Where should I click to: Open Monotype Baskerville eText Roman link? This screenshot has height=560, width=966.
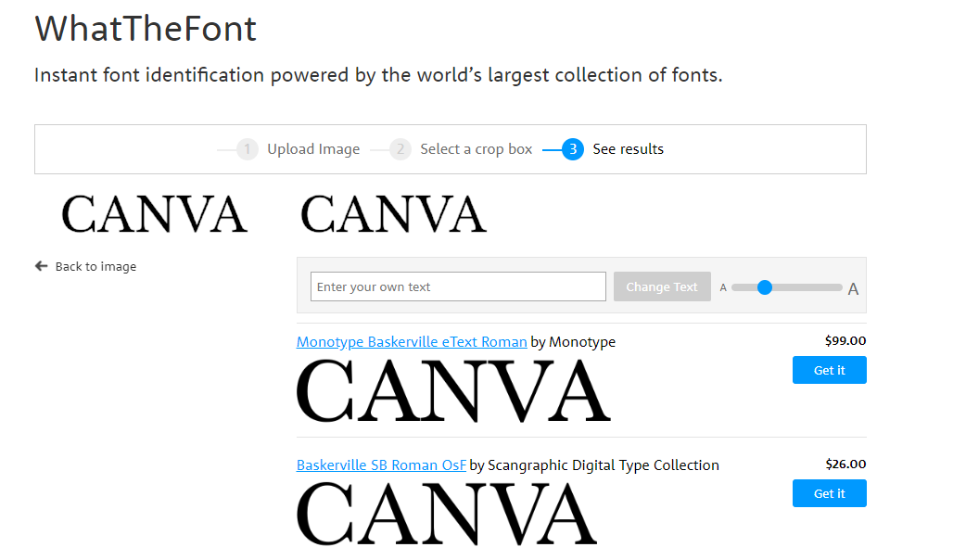pos(412,342)
